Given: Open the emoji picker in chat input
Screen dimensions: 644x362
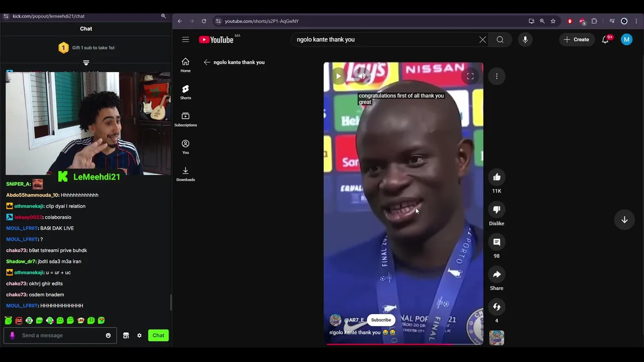Looking at the screenshot, I should 108,335.
